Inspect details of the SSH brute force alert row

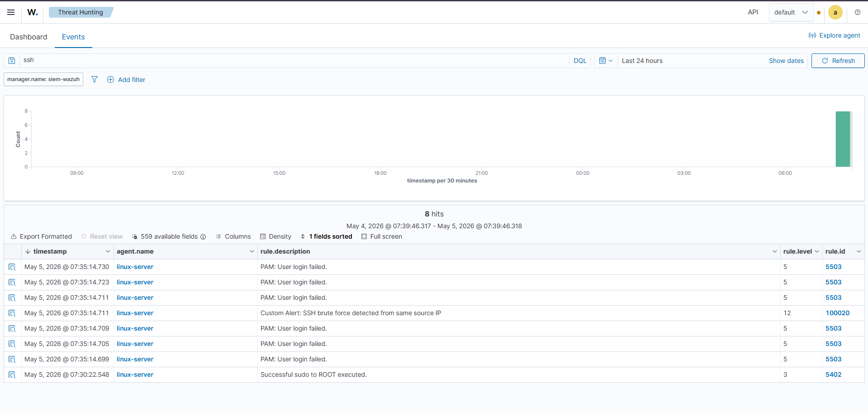(12, 313)
